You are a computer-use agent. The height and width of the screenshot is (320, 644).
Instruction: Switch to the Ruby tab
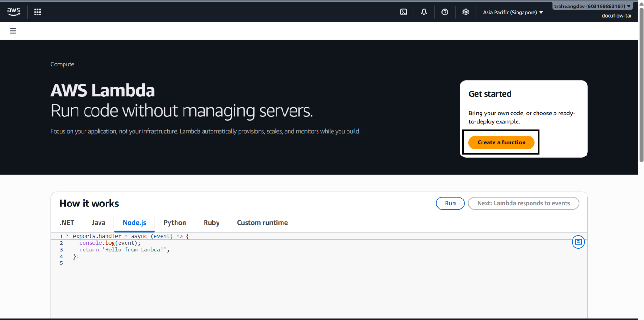[212, 223]
